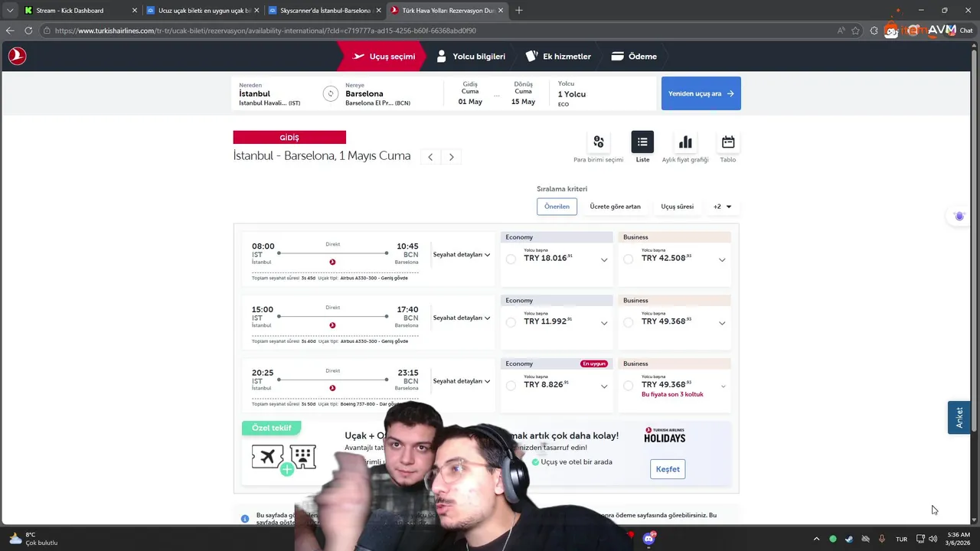Open the +2 sorting options dropdown
Screen dimensions: 980x551
pos(722,207)
